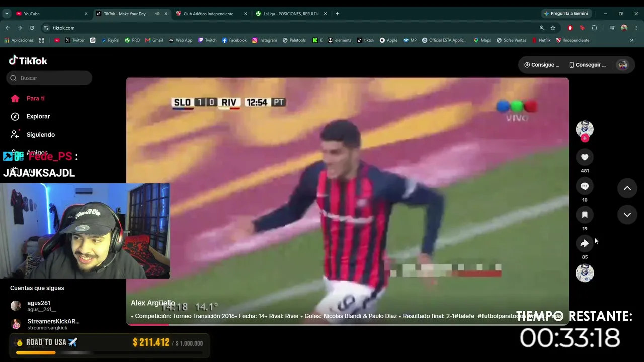This screenshot has height=362, width=644.
Task: Share the video using the arrow icon
Action: pos(585,243)
